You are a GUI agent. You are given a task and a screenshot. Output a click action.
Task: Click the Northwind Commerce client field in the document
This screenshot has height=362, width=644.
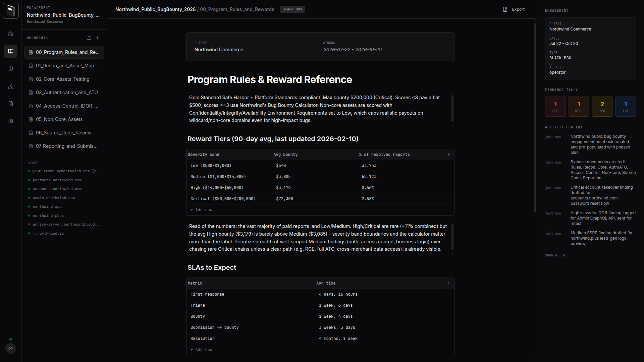tap(219, 50)
